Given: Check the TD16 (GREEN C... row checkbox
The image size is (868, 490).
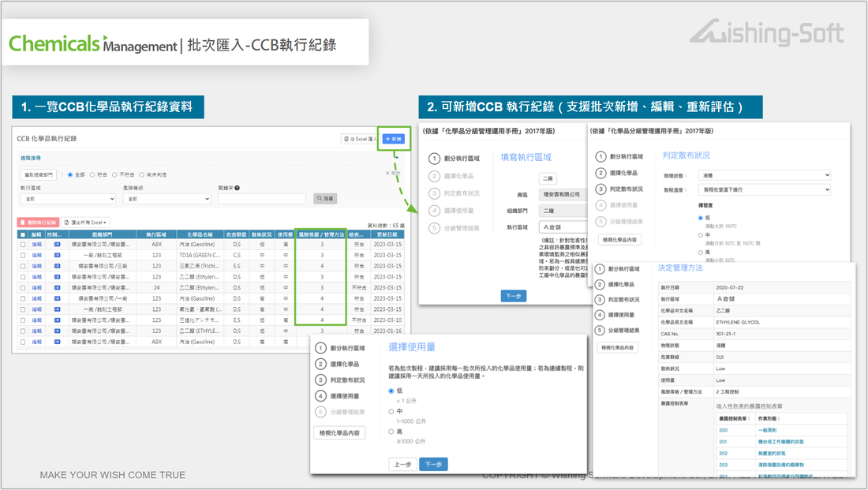Looking at the screenshot, I should [x=23, y=255].
